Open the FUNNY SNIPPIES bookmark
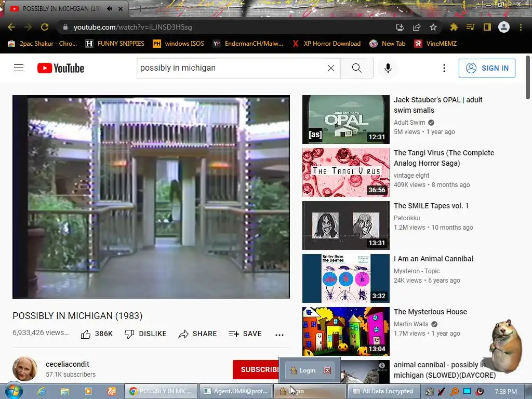 click(115, 44)
